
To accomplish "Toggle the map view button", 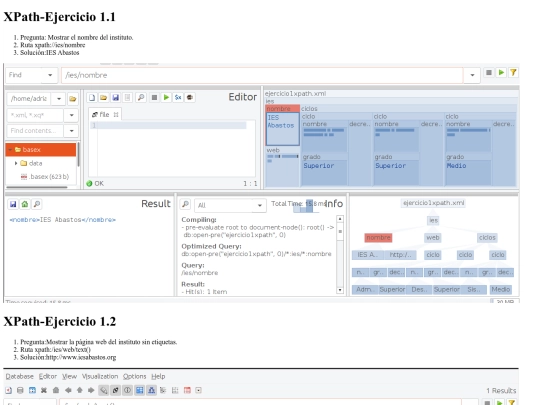I will click(139, 390).
